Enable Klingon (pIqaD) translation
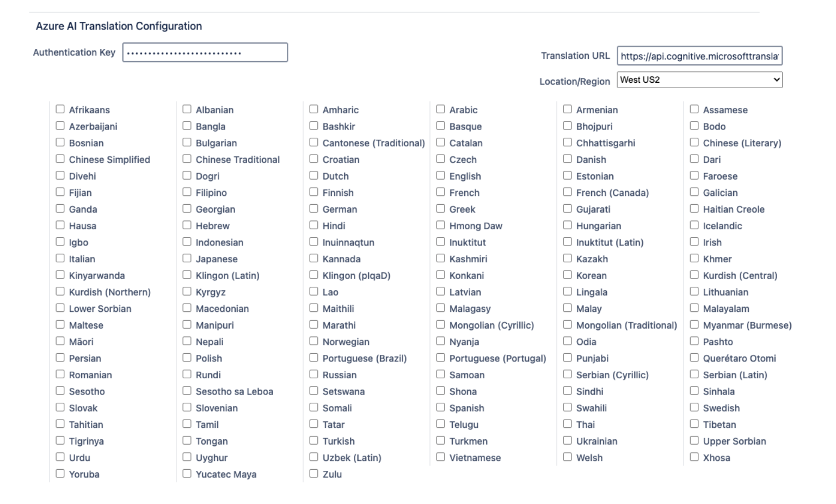 pyautogui.click(x=314, y=275)
